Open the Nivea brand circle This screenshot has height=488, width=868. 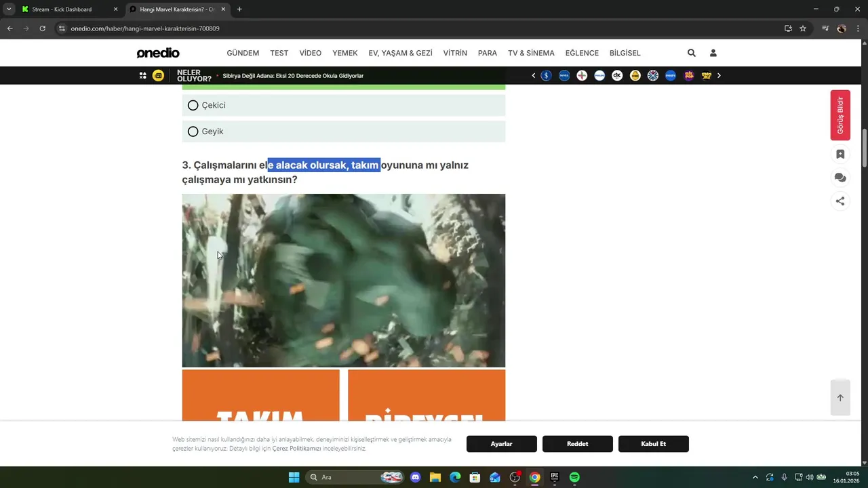[564, 75]
